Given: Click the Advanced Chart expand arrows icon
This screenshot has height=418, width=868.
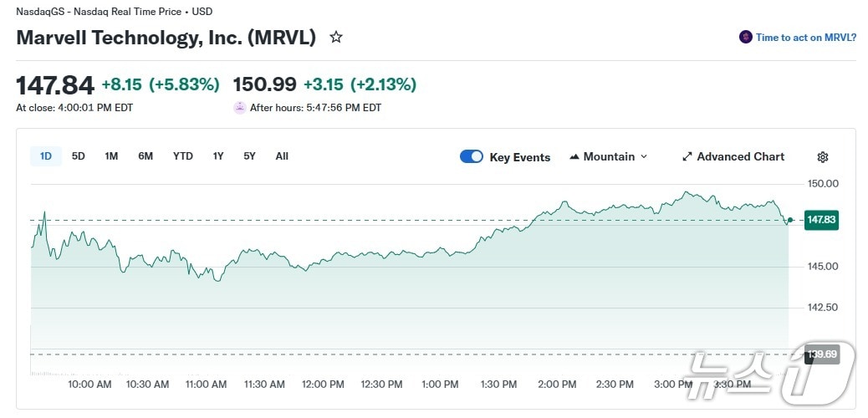Looking at the screenshot, I should click(x=687, y=157).
